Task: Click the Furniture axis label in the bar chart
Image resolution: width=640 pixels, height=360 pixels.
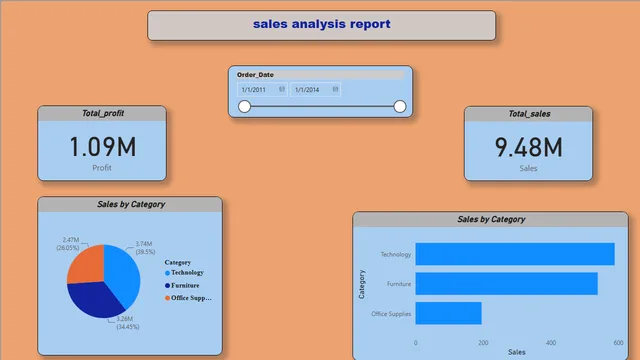Action: pos(399,284)
